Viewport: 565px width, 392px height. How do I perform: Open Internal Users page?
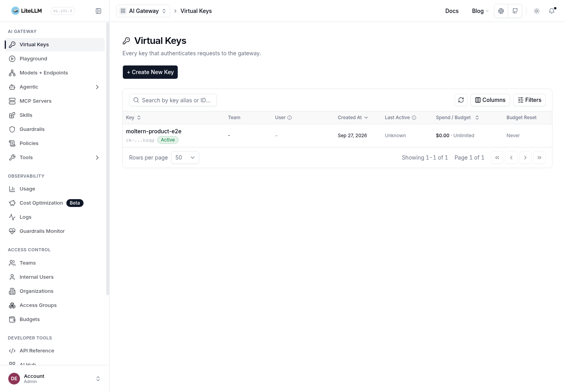[55, 277]
